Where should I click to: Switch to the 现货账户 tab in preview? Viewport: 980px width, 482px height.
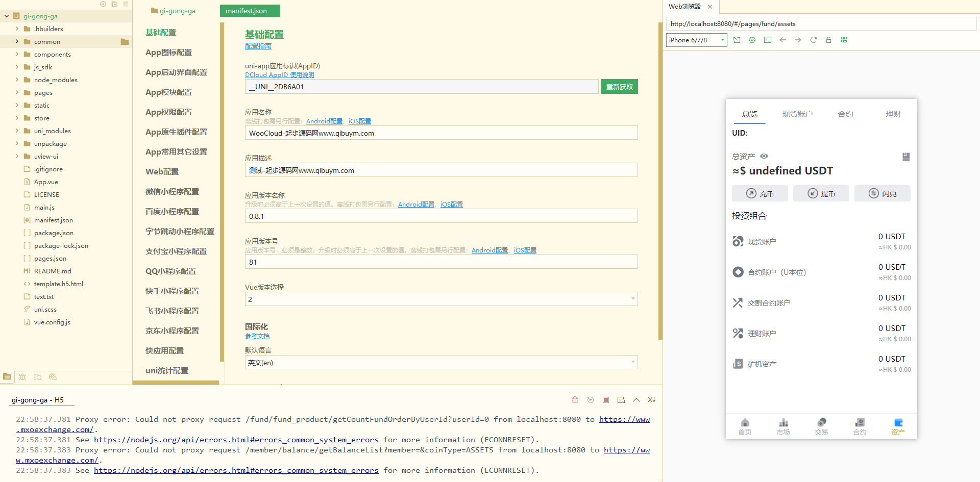797,114
